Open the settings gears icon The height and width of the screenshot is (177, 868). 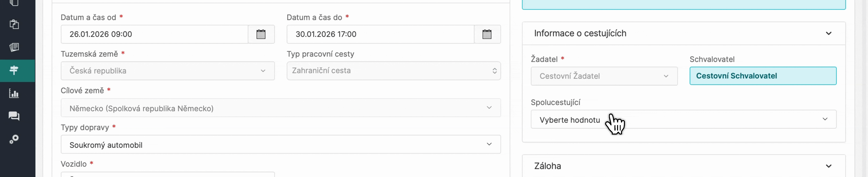tap(14, 139)
